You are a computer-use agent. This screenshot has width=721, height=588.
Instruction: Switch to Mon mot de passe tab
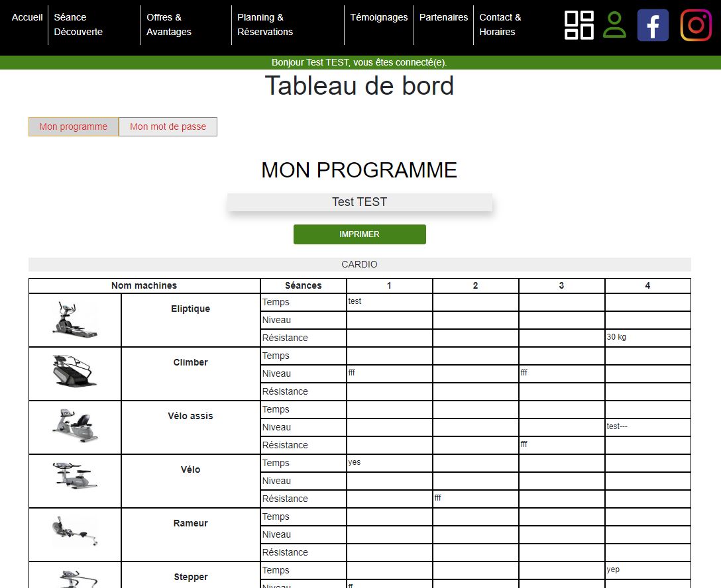[x=168, y=126]
